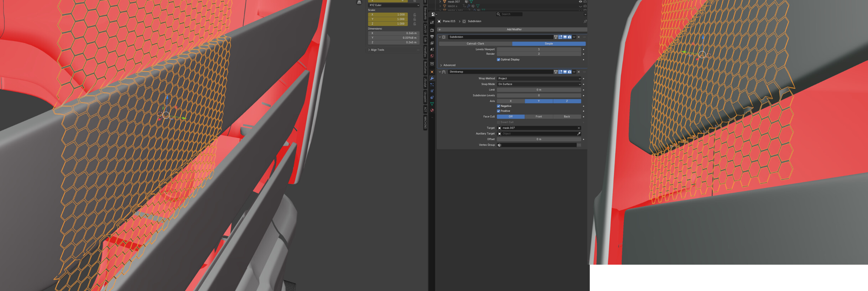
Task: Click the lock icon beside Scale Y
Action: 415,19
